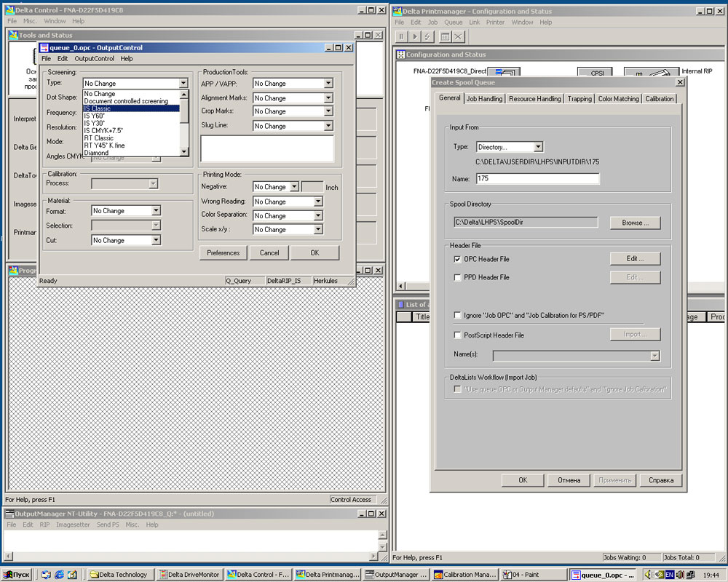Click the Internal RIP device icon

[651, 73]
